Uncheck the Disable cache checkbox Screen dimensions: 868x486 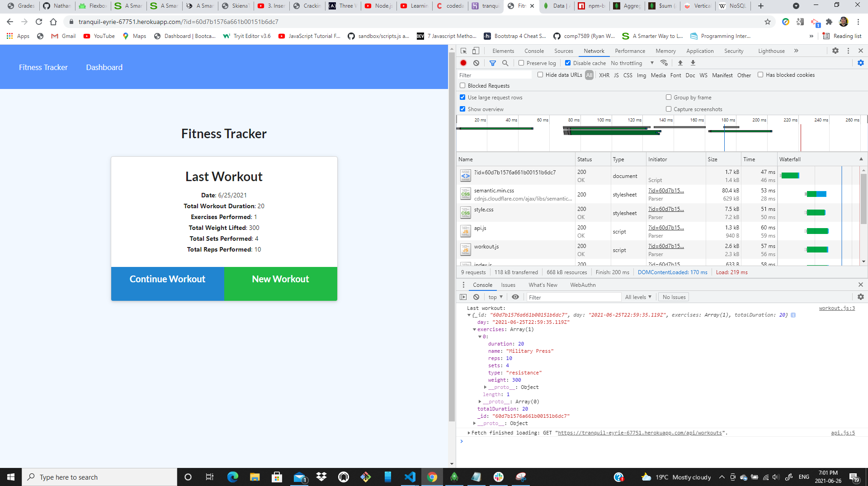click(x=568, y=63)
